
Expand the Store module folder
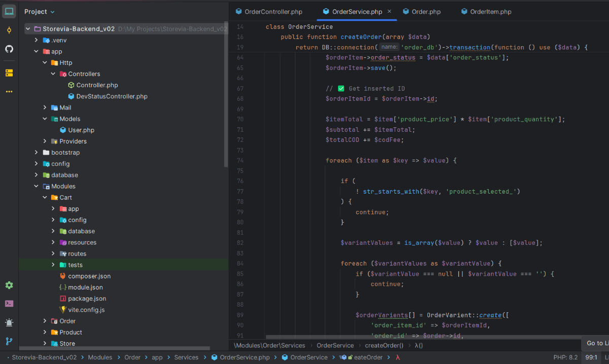click(45, 344)
